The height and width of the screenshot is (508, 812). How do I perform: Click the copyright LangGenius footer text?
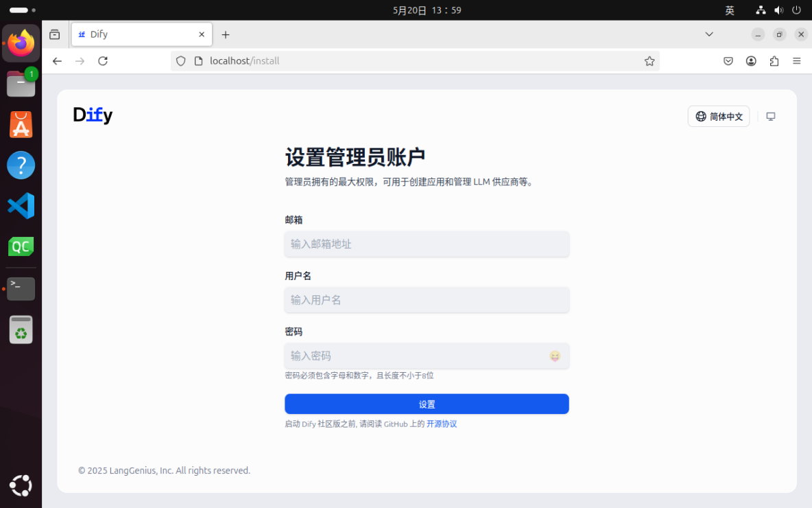tap(164, 471)
